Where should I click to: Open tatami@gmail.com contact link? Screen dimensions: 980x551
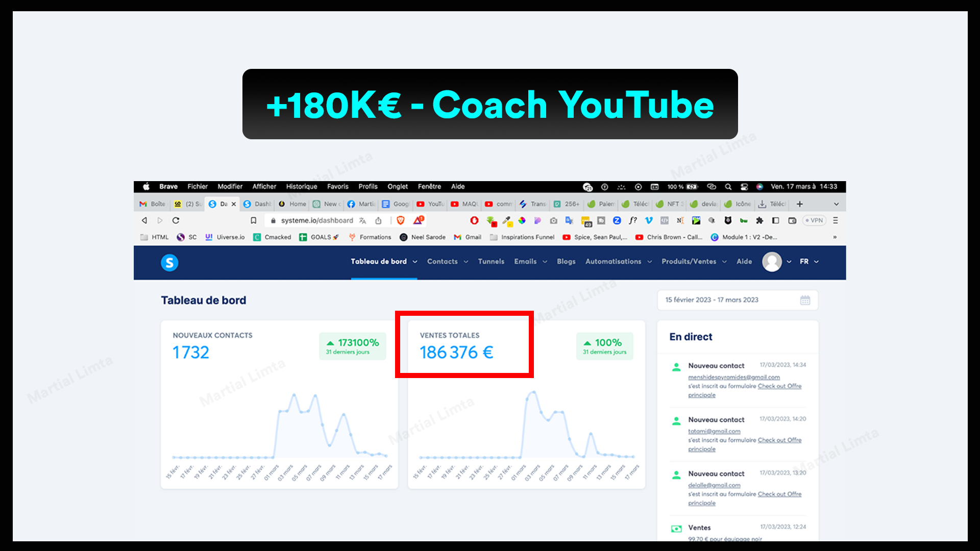(714, 432)
